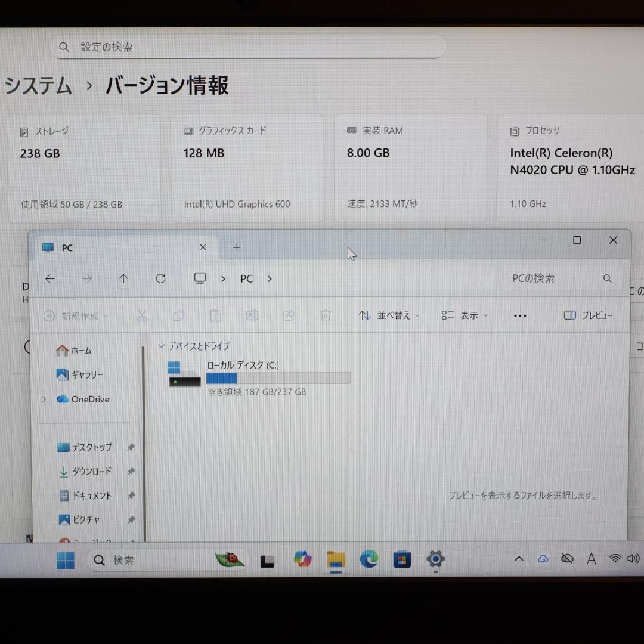
Task: Refresh the PC folder view
Action: point(160,278)
